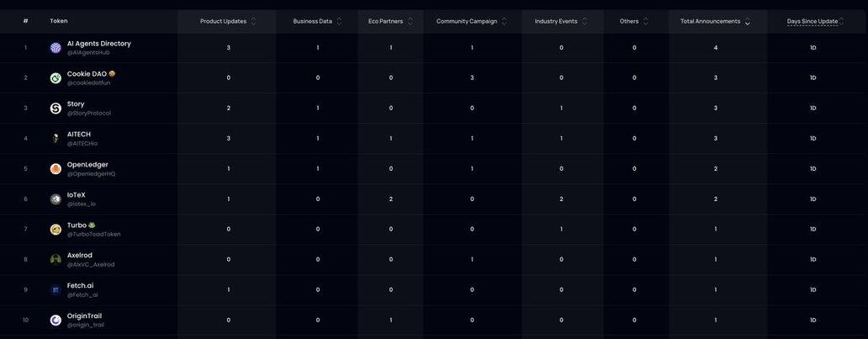
Task: Click the Fetch.ai token logo
Action: (x=56, y=290)
